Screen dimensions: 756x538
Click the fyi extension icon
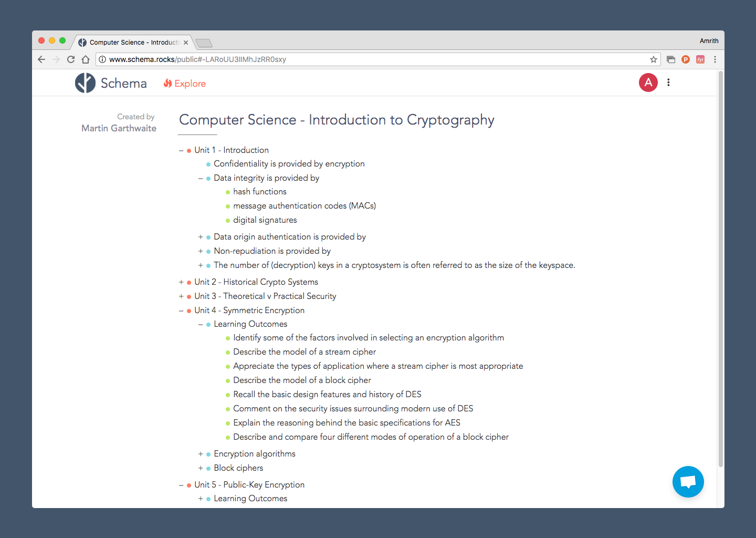point(700,59)
